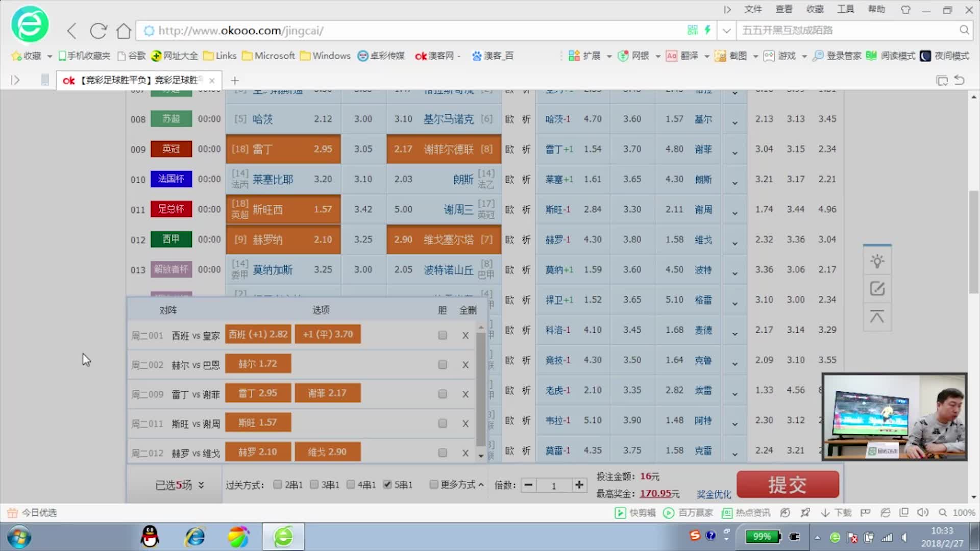
Task: Click the restore closed tab undo icon
Action: [959, 80]
